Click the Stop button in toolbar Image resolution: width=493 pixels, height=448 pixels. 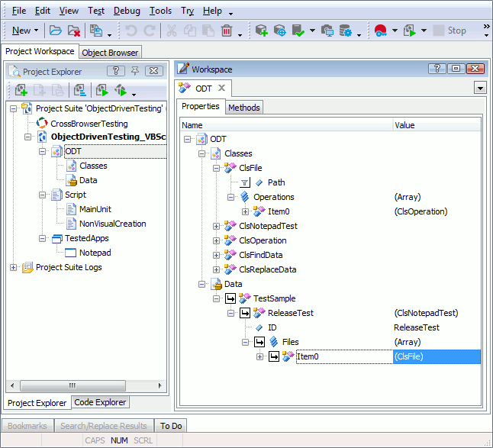(x=450, y=31)
